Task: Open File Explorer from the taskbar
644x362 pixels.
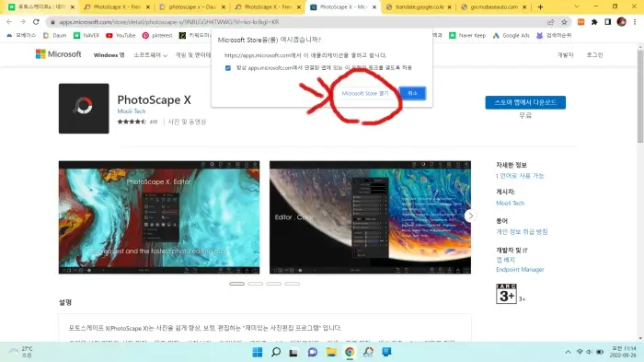Action: click(x=331, y=352)
